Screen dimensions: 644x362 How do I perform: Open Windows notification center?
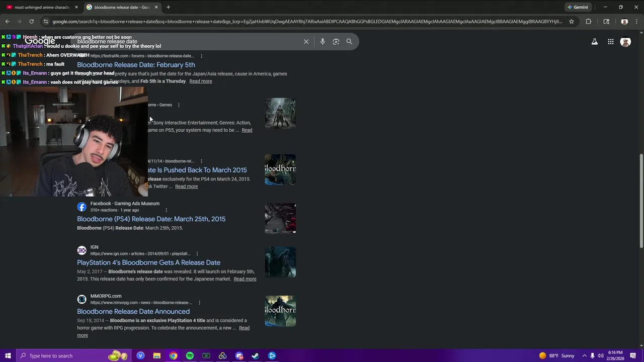tap(633, 356)
